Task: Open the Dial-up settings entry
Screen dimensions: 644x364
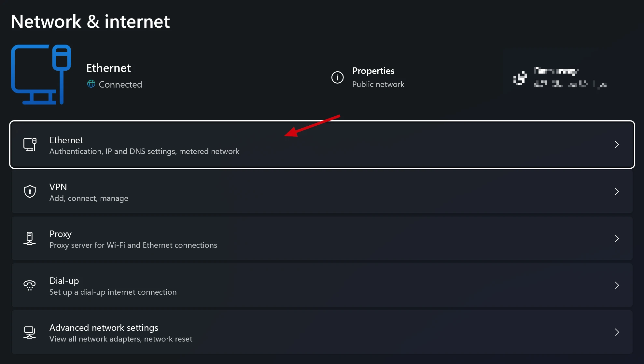Action: pos(113,286)
